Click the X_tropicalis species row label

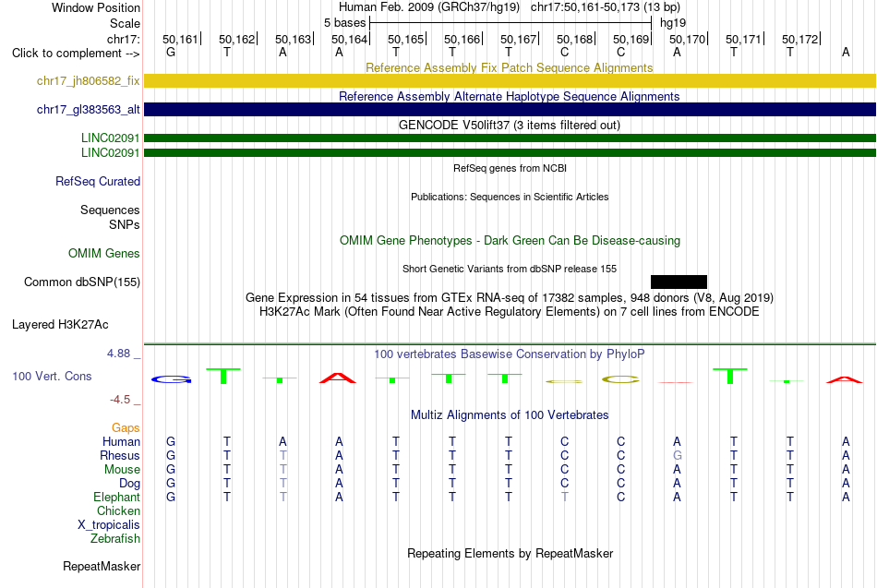pyautogui.click(x=109, y=525)
